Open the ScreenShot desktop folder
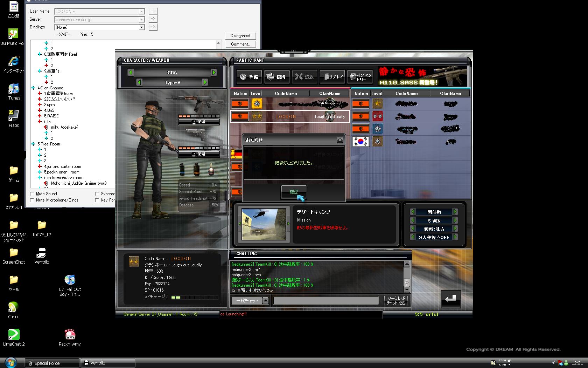The width and height of the screenshot is (588, 368). pyautogui.click(x=14, y=255)
